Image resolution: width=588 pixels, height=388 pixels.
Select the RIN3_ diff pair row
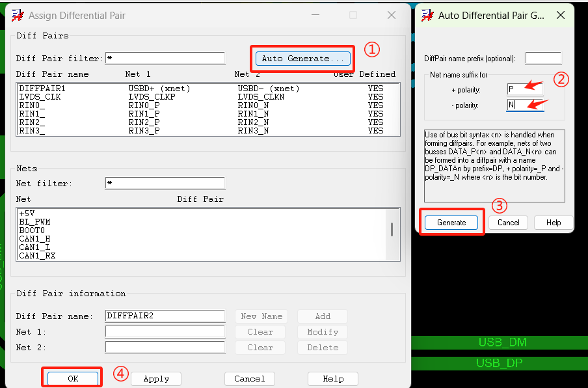(x=208, y=131)
